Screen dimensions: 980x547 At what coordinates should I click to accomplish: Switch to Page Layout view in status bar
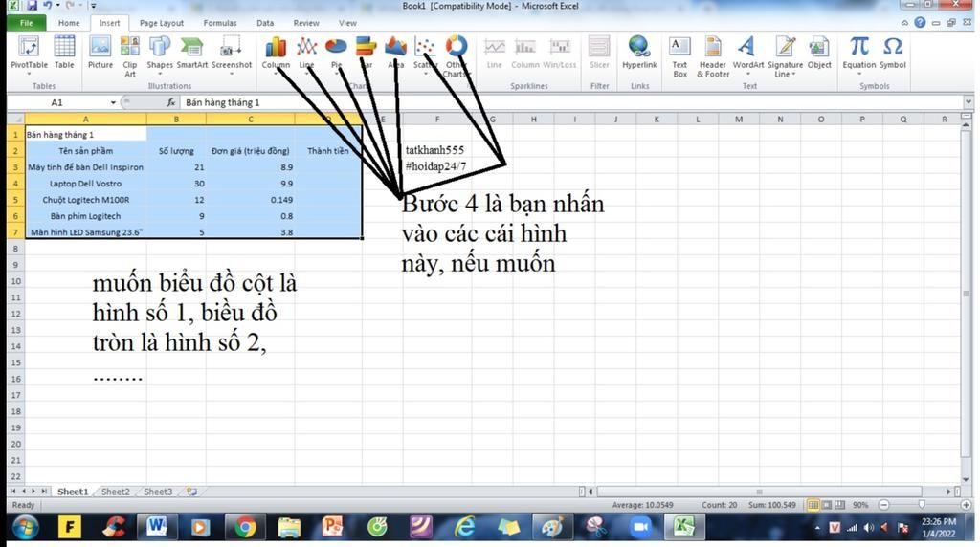tap(826, 505)
